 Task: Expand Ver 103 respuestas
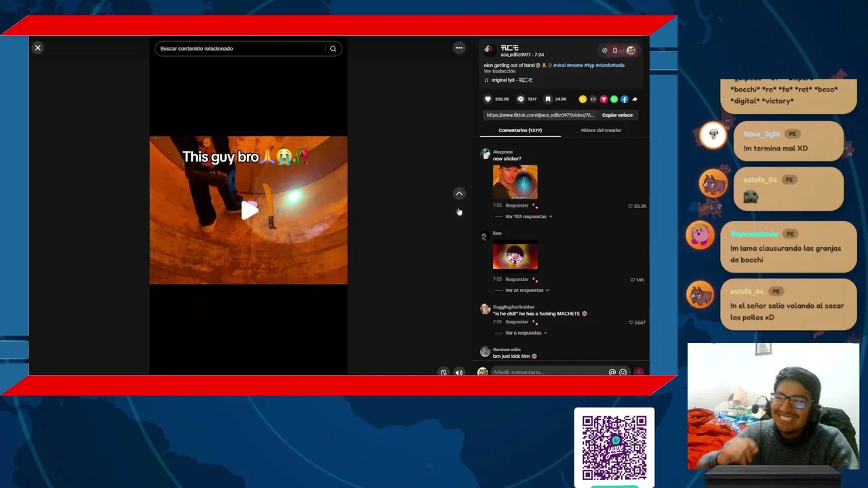click(x=528, y=217)
